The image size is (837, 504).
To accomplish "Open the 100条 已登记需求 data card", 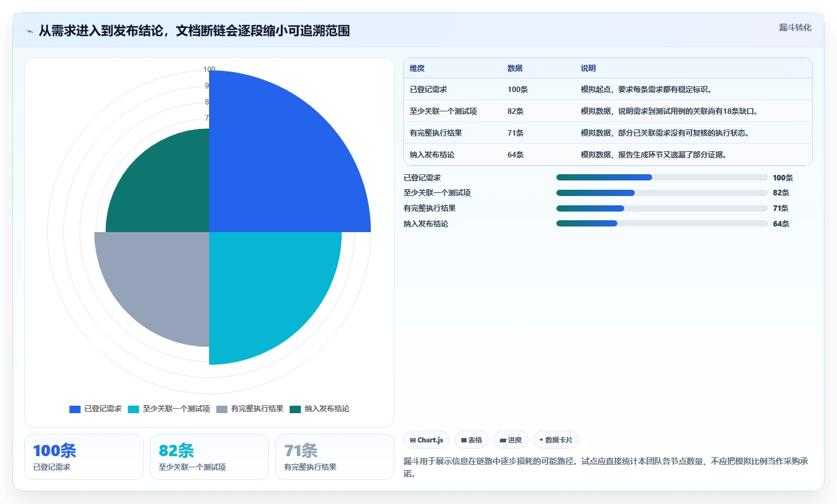I will pyautogui.click(x=84, y=457).
